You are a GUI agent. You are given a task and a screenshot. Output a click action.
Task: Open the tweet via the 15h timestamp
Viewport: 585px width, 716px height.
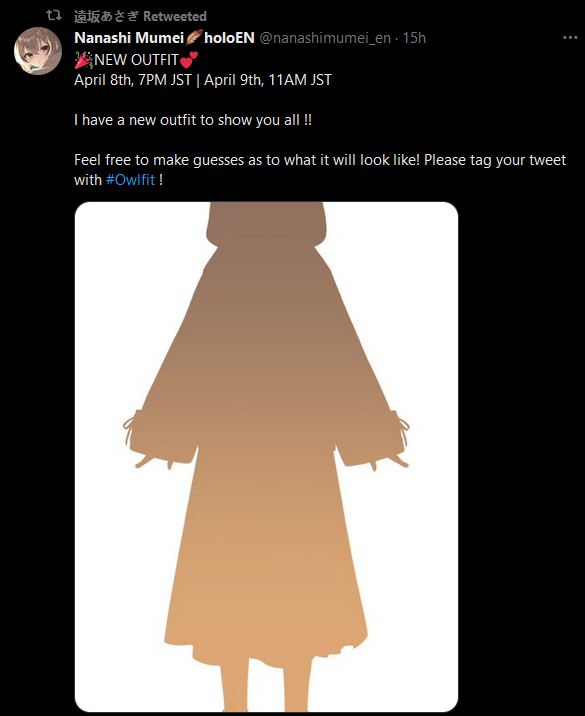[414, 38]
